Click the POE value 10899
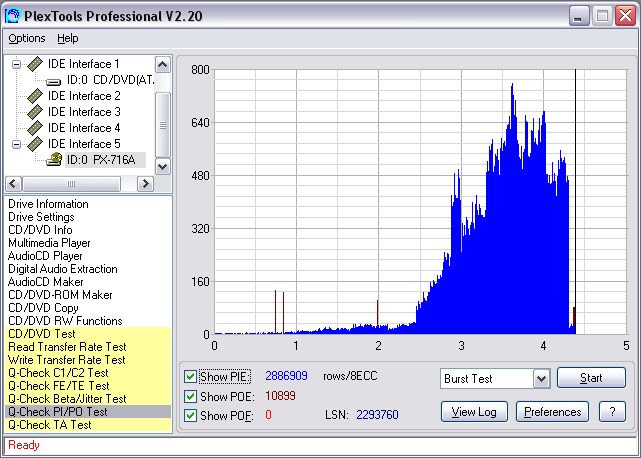Screen dimensions: 641x458 click(x=280, y=396)
